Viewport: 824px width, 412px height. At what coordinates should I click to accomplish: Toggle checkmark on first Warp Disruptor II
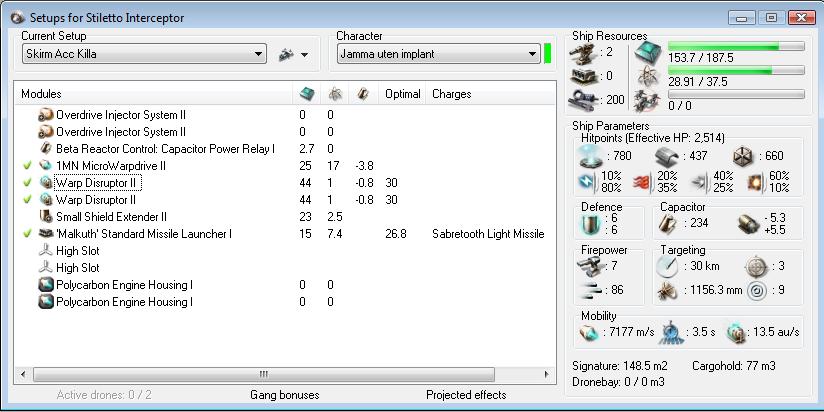point(28,183)
